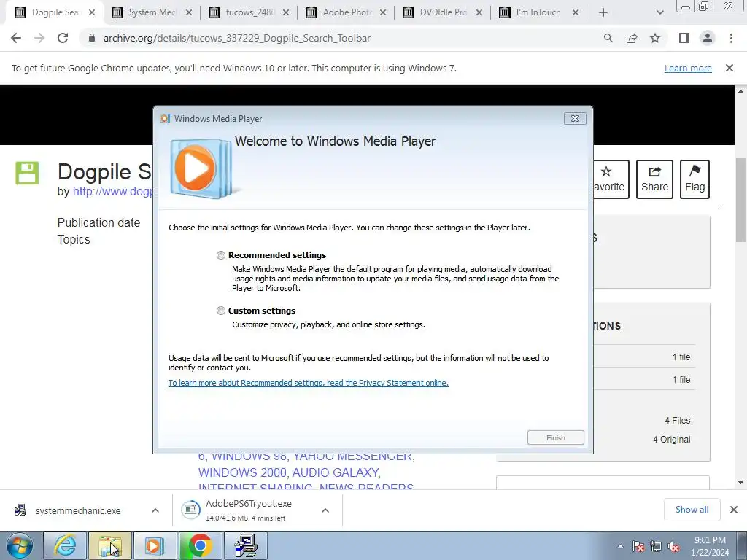The image size is (747, 560).
Task: Launch Internet Explorer from taskbar
Action: coord(65,545)
